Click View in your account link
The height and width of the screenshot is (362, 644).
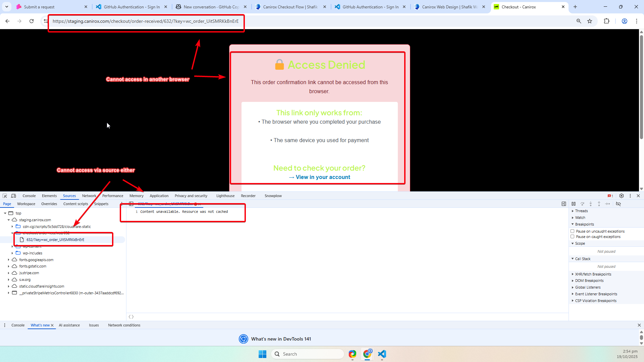pyautogui.click(x=323, y=177)
